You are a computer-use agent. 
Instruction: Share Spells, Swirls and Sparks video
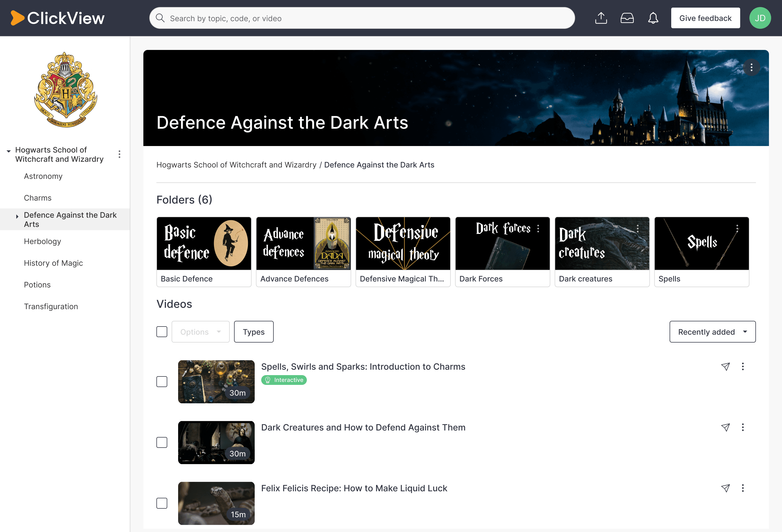click(726, 366)
